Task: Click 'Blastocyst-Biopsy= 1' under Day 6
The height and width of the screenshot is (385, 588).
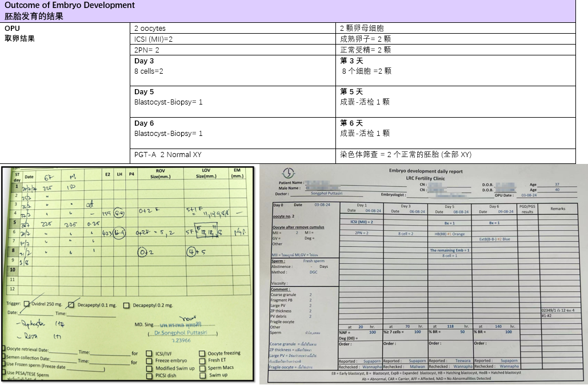Action: click(x=169, y=134)
